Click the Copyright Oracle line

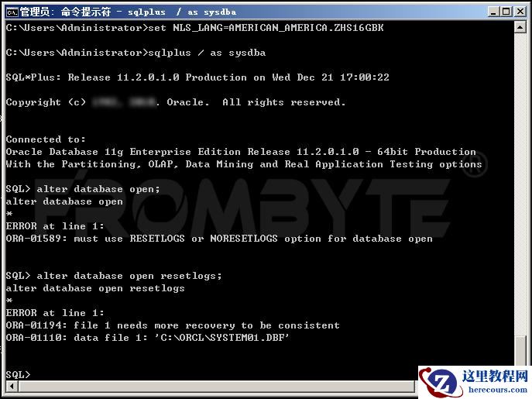tap(176, 102)
